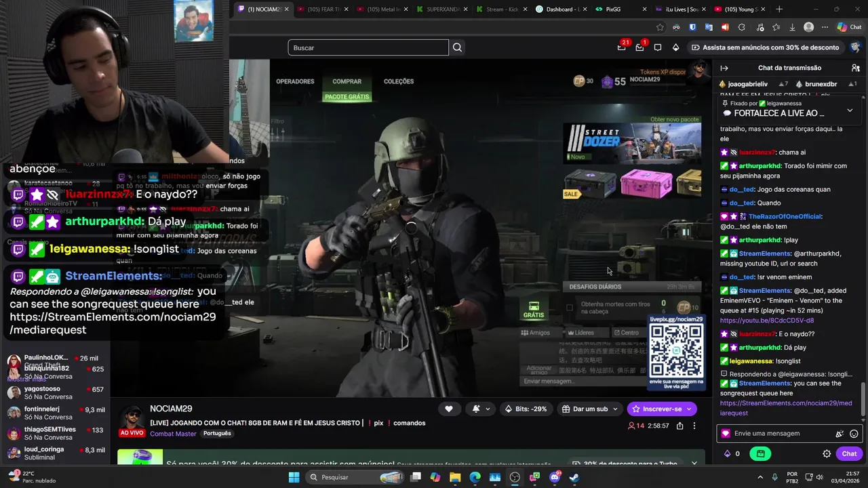The height and width of the screenshot is (488, 868).
Task: Click Windows taskbar Pesquisar search box
Action: [355, 477]
